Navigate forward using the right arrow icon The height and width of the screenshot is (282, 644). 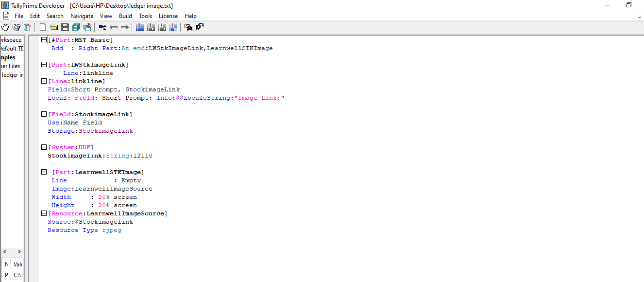coord(124,27)
